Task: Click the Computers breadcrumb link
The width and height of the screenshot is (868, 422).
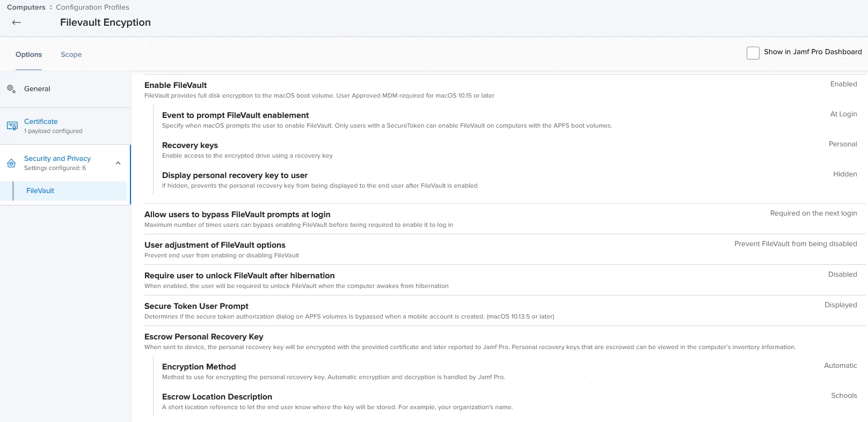Action: click(26, 8)
